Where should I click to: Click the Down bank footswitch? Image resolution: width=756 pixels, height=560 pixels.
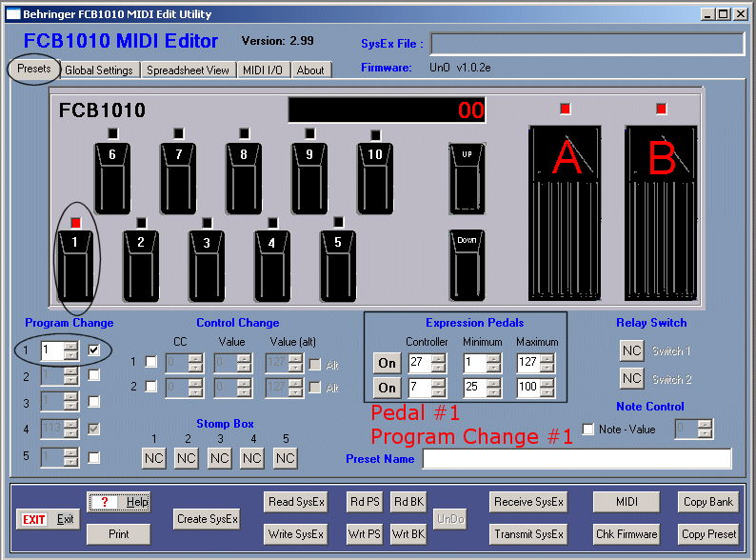(x=467, y=266)
